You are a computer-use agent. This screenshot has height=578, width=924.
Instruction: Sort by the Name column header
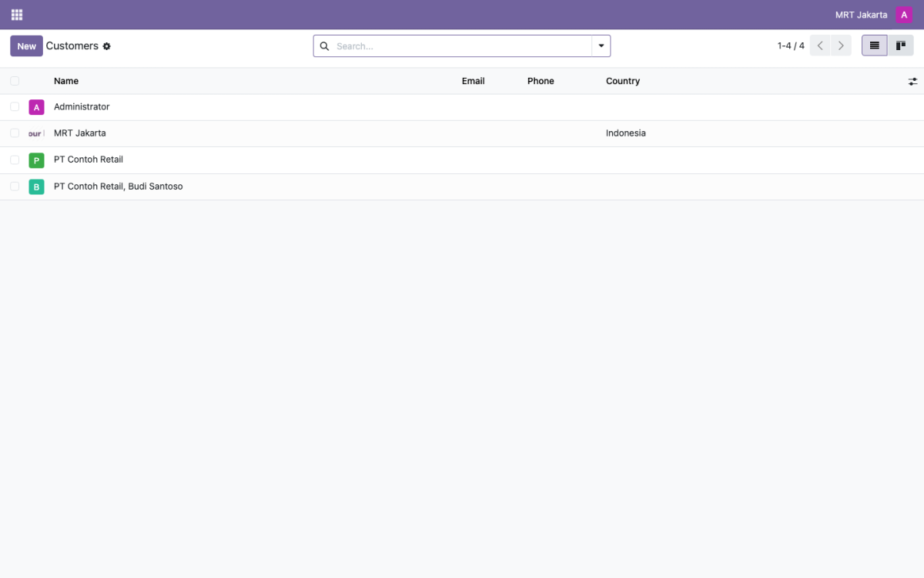[66, 81]
